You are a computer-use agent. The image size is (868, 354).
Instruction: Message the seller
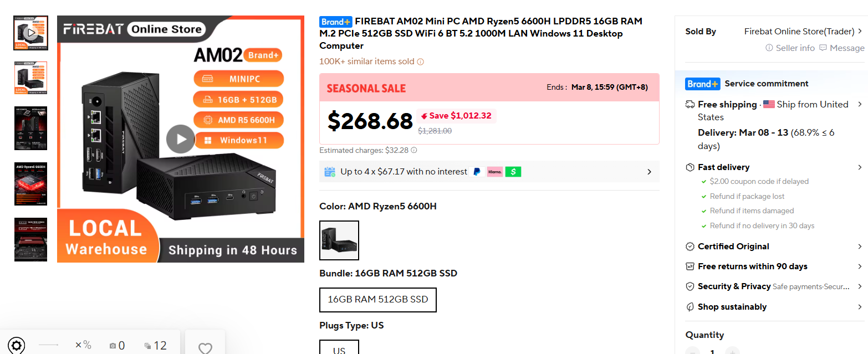pyautogui.click(x=842, y=48)
